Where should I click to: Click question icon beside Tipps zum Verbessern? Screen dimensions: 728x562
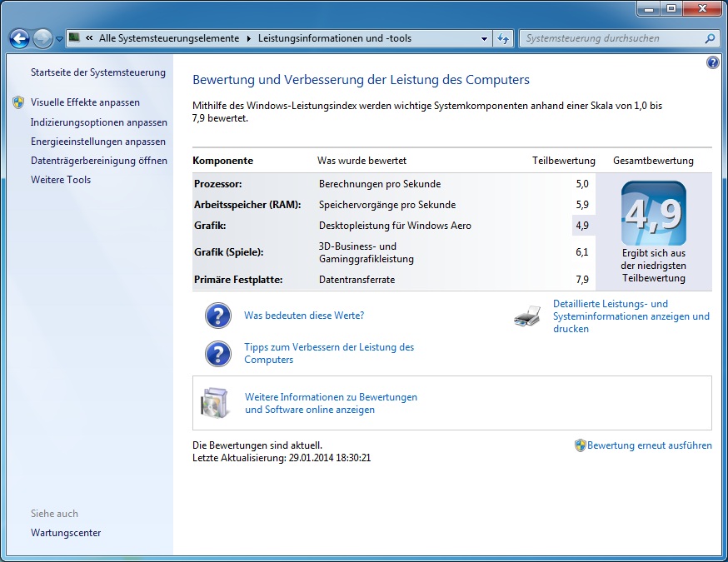click(x=218, y=354)
